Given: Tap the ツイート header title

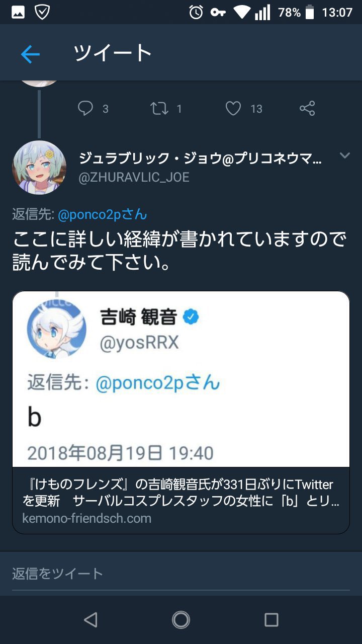Looking at the screenshot, I should pyautogui.click(x=113, y=53).
